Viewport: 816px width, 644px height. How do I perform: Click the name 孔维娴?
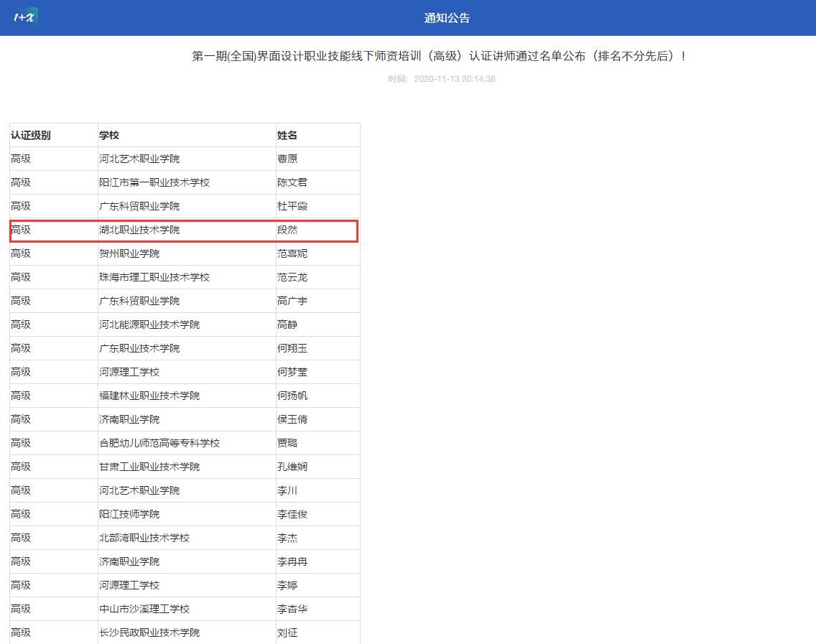pos(292,467)
